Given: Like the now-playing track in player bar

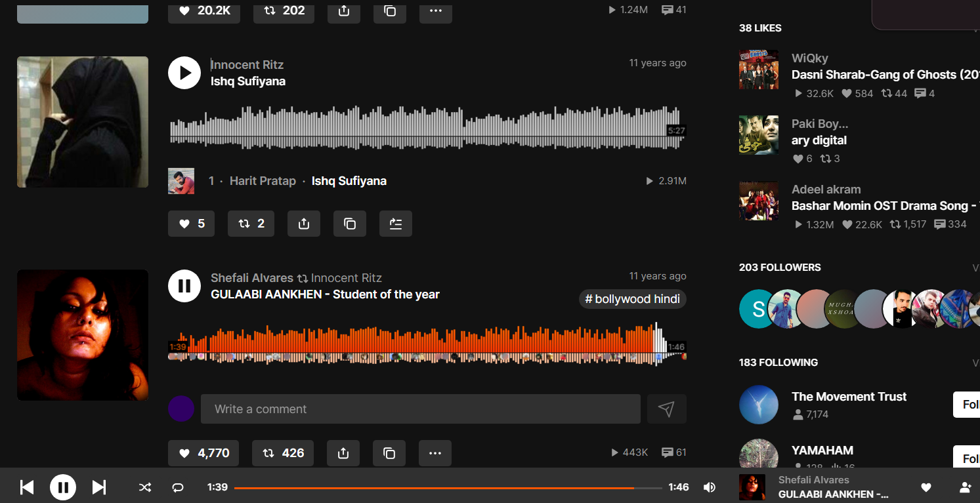Looking at the screenshot, I should 926,487.
